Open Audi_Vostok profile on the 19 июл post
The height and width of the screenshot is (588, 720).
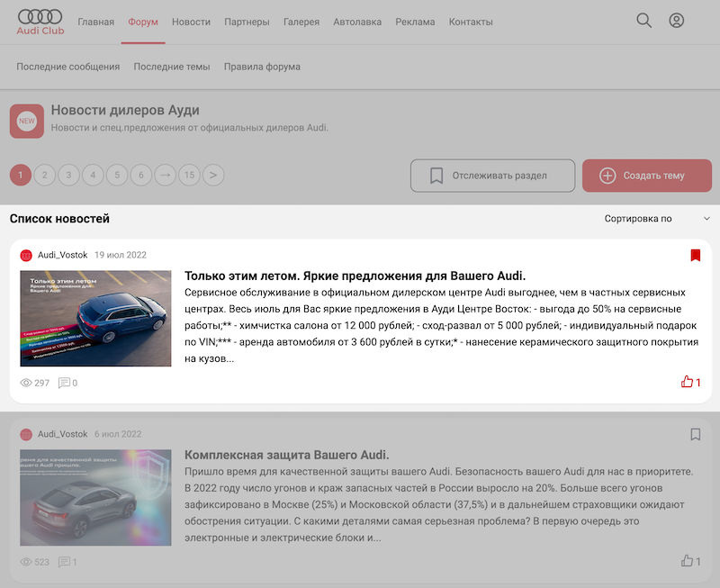pyautogui.click(x=62, y=255)
